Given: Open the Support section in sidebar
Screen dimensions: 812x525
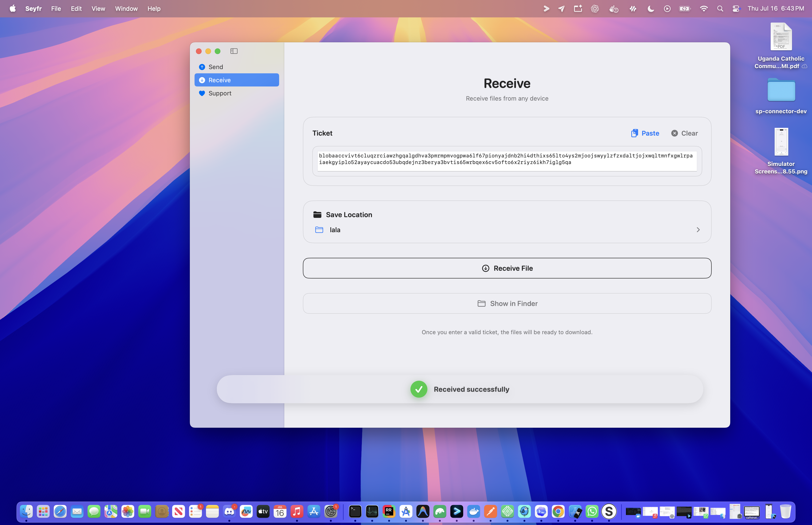Looking at the screenshot, I should 236,93.
